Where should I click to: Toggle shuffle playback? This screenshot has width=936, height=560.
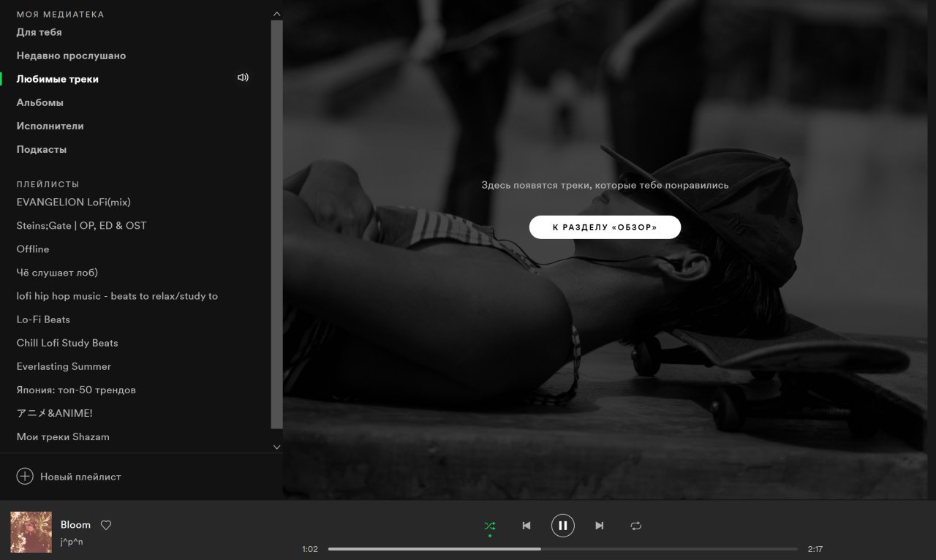tap(489, 526)
